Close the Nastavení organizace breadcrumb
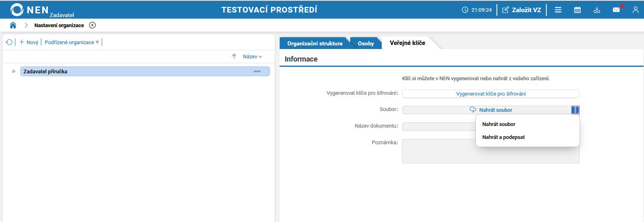 [x=92, y=25]
